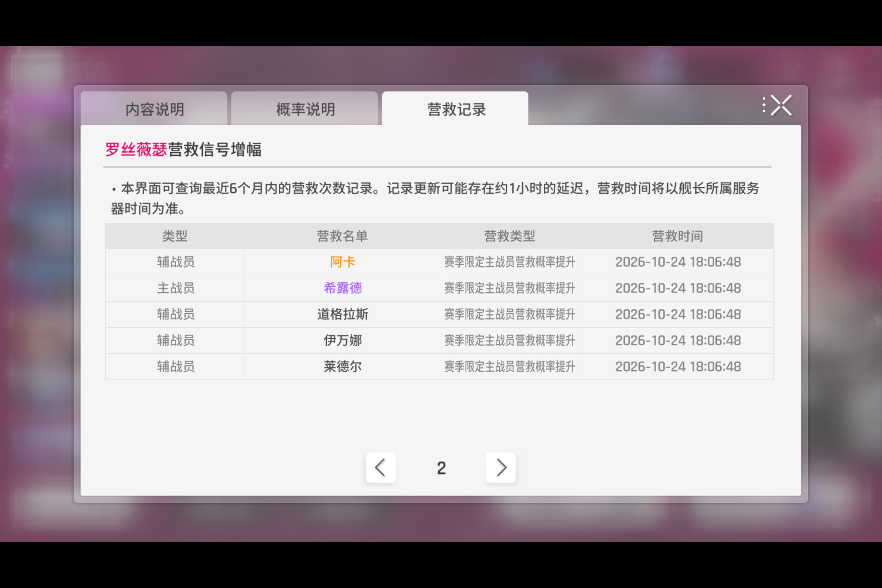
Task: Go to the previous records page
Action: click(x=381, y=467)
